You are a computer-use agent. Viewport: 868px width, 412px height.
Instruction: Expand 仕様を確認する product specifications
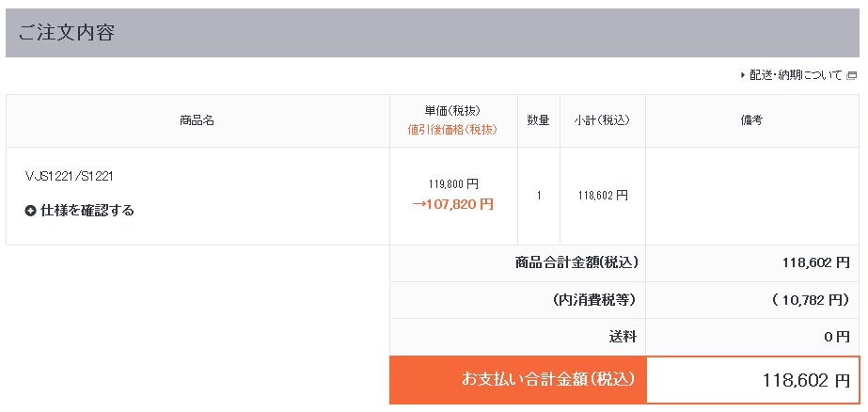pos(87,211)
